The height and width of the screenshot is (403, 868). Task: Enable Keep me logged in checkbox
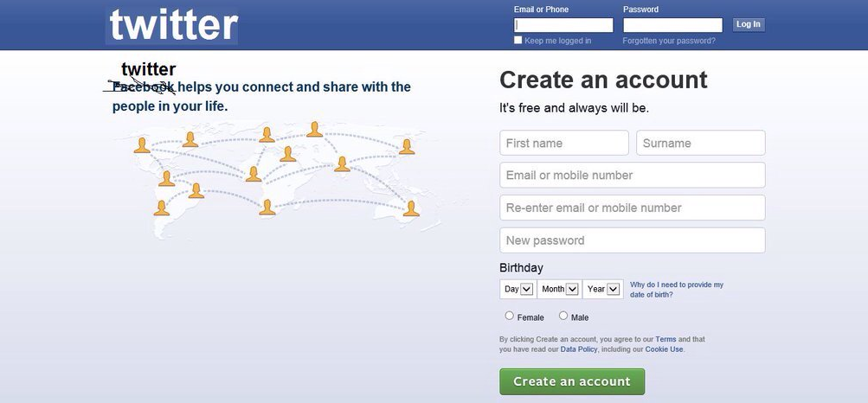click(x=518, y=40)
